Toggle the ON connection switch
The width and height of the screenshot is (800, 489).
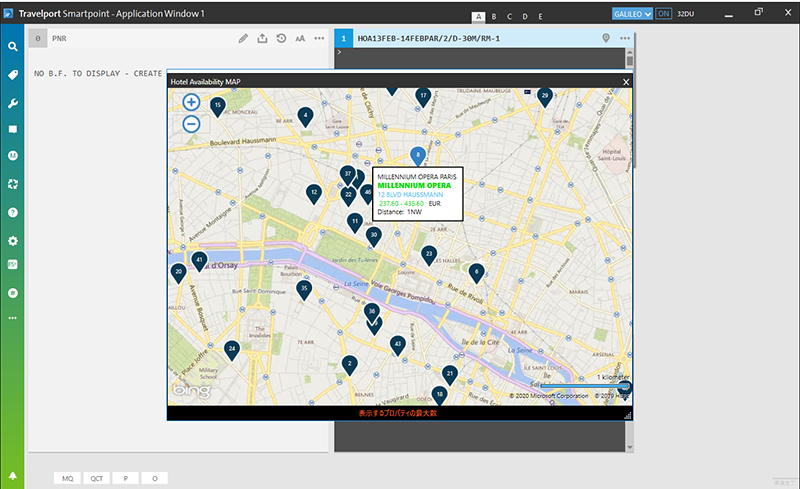(x=663, y=14)
